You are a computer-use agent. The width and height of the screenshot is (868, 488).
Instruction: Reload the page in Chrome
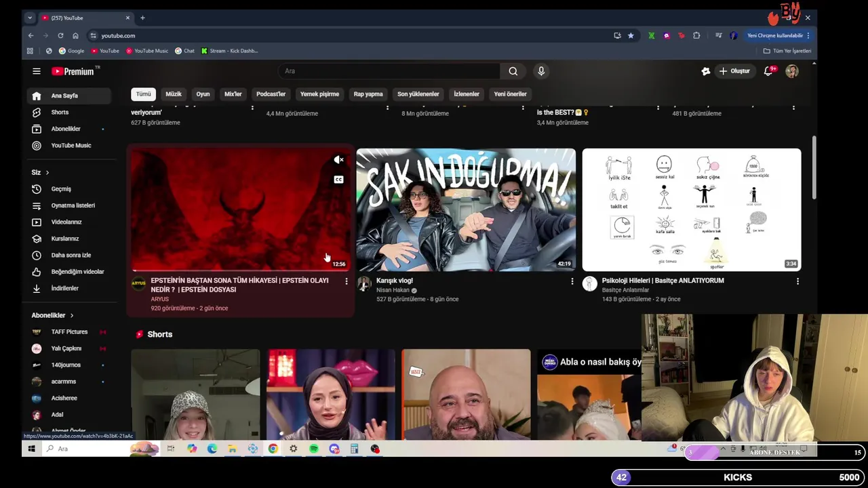click(60, 36)
